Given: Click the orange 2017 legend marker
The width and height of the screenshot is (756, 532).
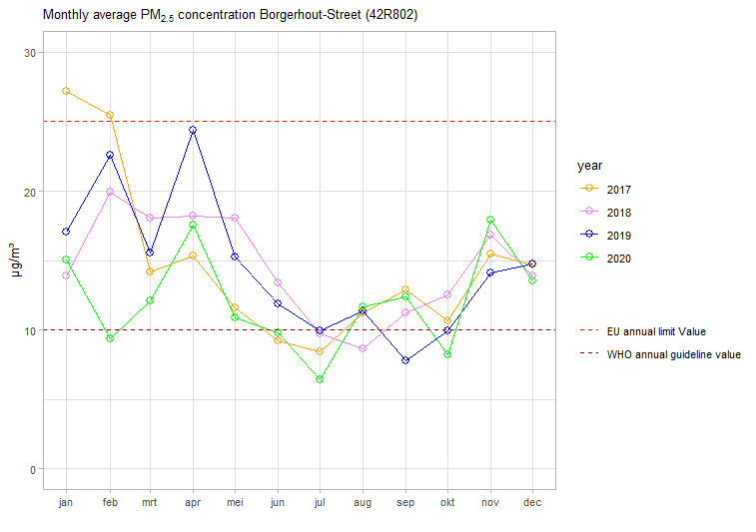Looking at the screenshot, I should tap(588, 190).
